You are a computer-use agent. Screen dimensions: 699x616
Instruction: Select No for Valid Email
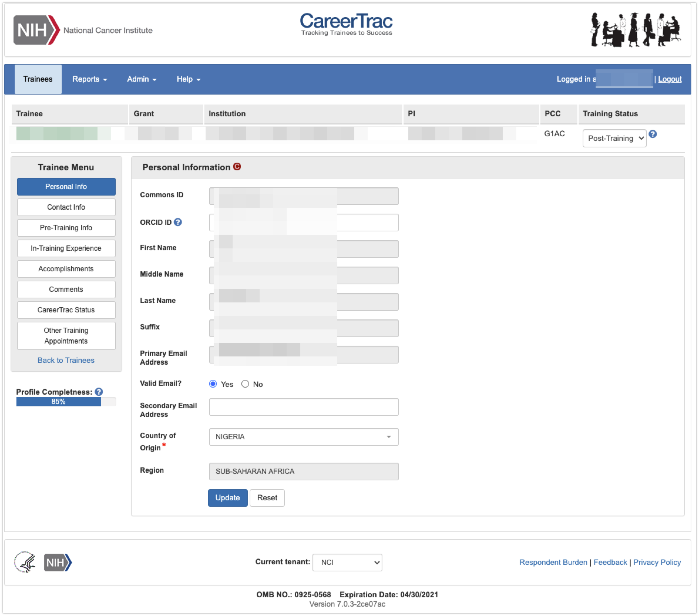click(245, 383)
